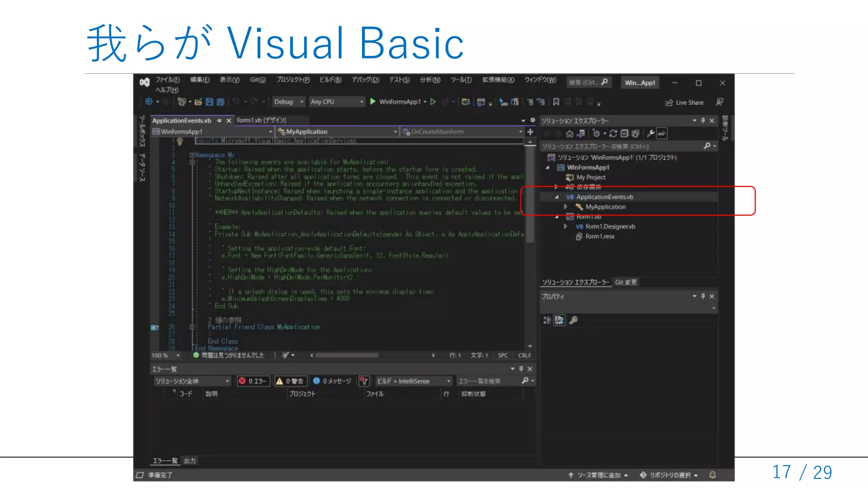The width and height of the screenshot is (868, 488).
Task: Click リポジトリの選択 in status bar
Action: click(668, 475)
